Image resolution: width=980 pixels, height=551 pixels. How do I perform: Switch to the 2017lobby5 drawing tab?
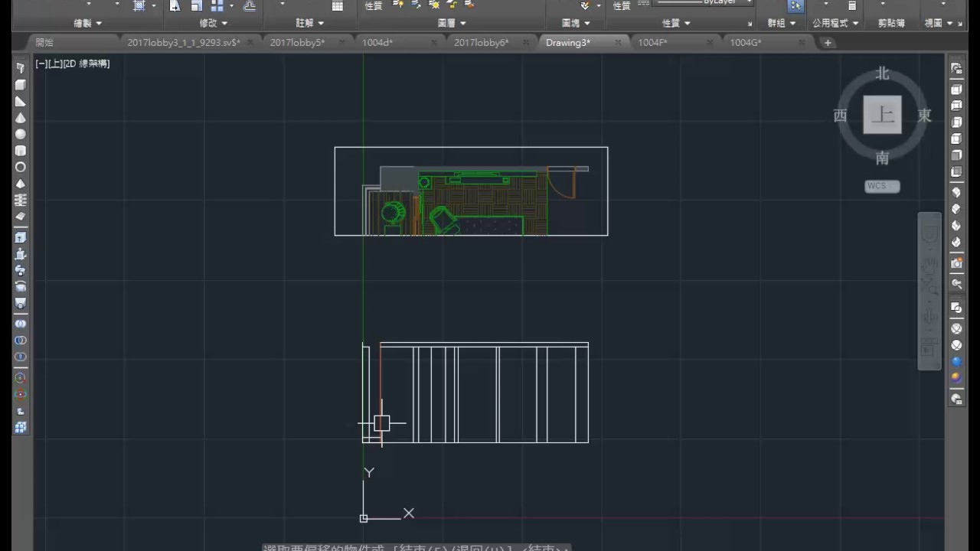[x=297, y=43]
